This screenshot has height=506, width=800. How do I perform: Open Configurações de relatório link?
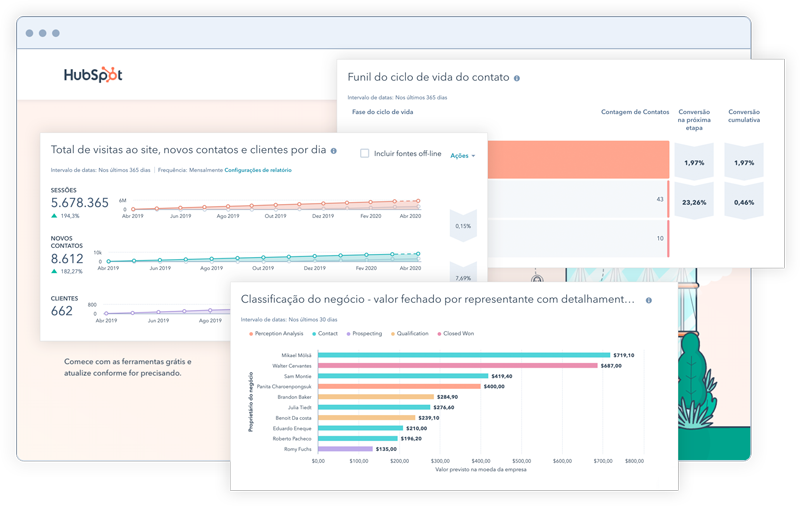258,170
